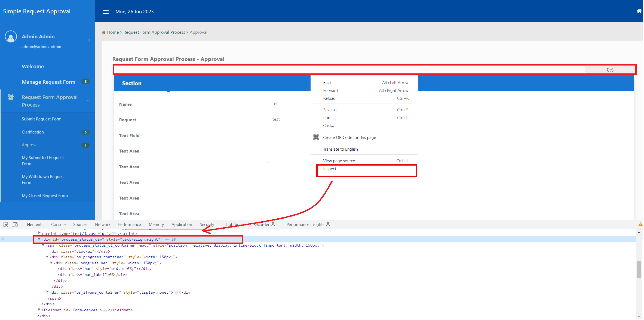Open the Performance tab
644x320 pixels.
click(129, 225)
